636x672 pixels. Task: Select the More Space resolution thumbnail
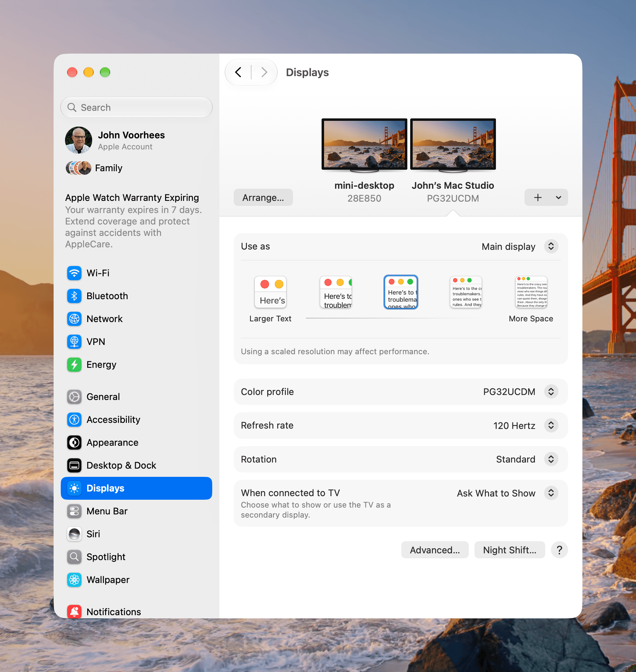531,292
